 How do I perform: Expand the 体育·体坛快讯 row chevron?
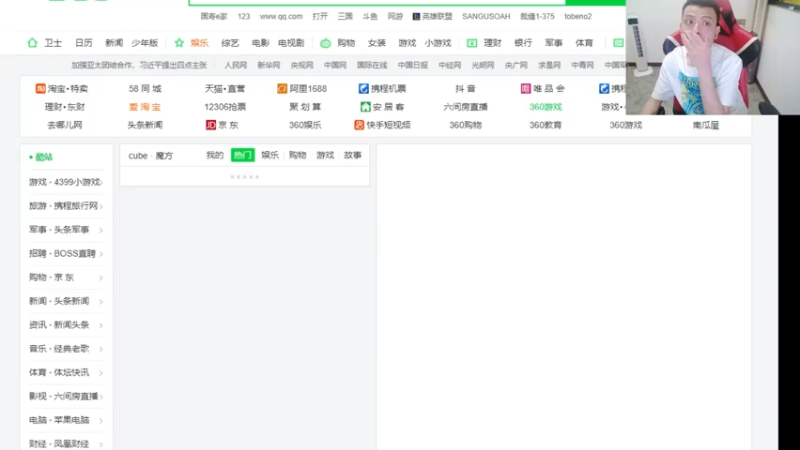click(x=101, y=373)
